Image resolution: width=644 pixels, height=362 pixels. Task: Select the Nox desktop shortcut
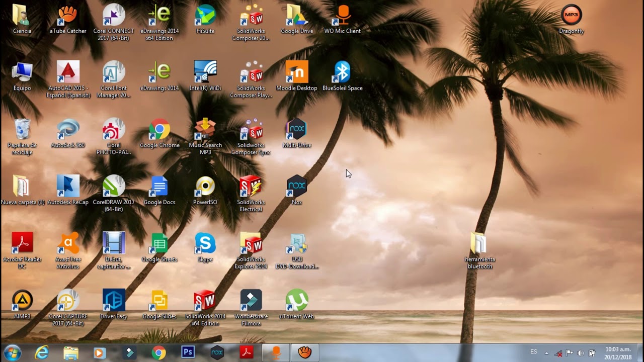(x=297, y=190)
